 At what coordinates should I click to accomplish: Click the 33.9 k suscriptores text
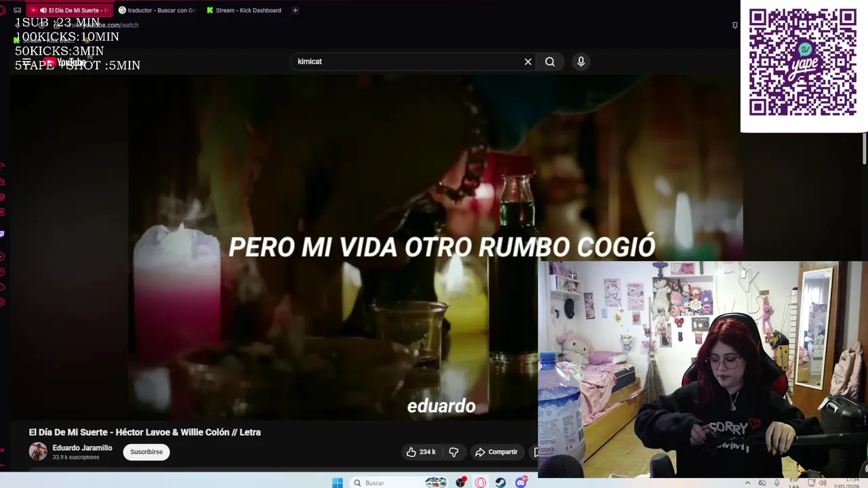pyautogui.click(x=76, y=457)
